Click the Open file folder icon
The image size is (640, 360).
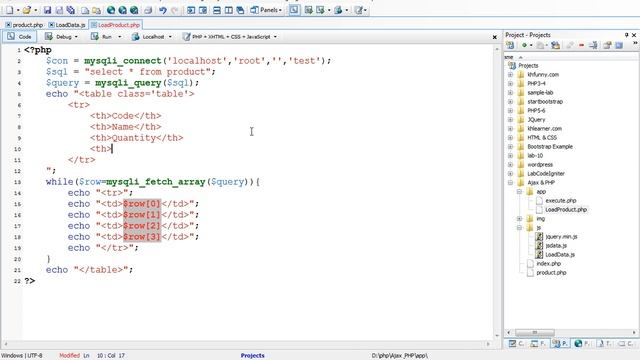tap(27, 10)
